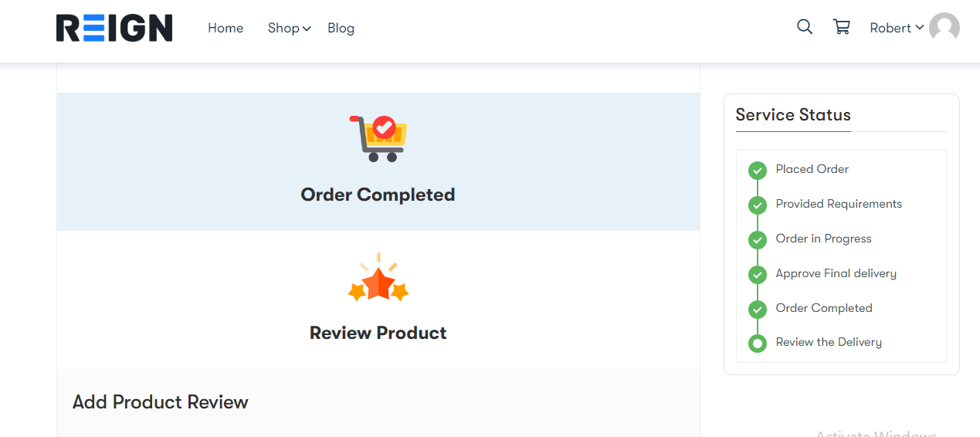Click Robert's profile avatar

944,28
